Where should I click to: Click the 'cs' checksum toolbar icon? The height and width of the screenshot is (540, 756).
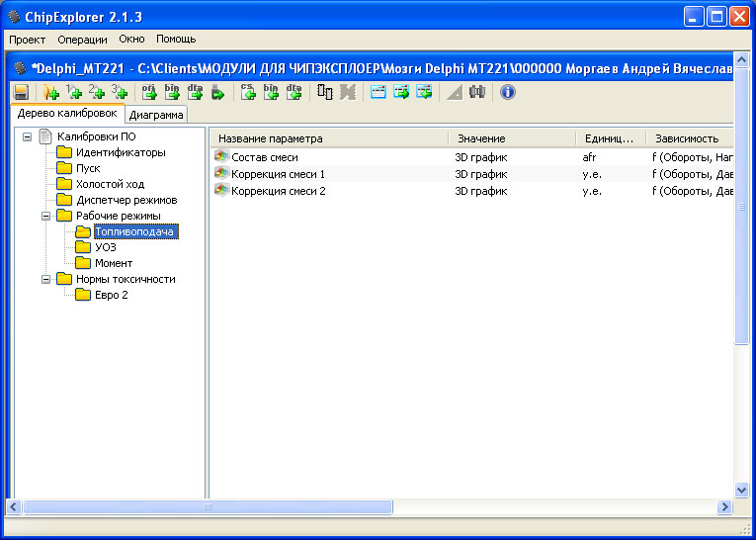click(248, 92)
